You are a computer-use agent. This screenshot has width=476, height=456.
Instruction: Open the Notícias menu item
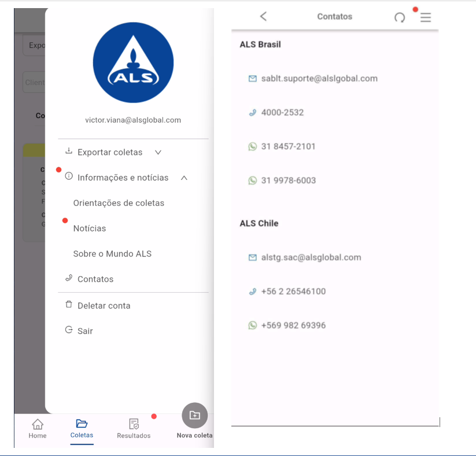click(x=90, y=229)
